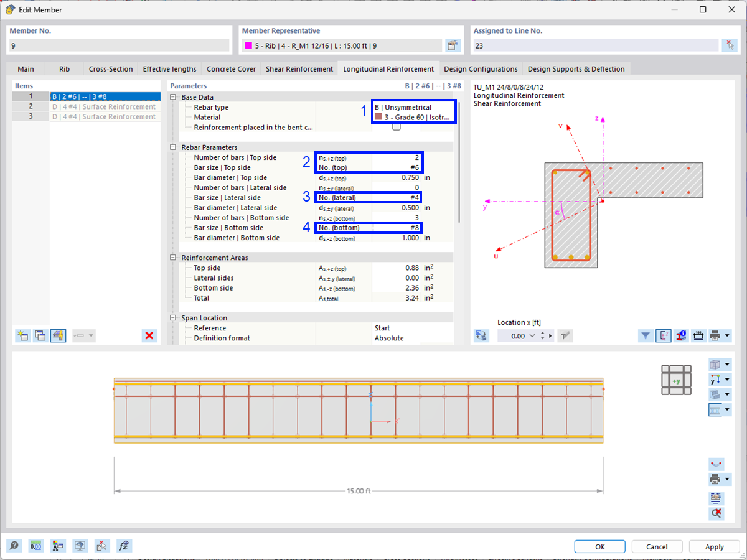Delete all items with the red X
This screenshot has height=560, width=747.
[149, 335]
